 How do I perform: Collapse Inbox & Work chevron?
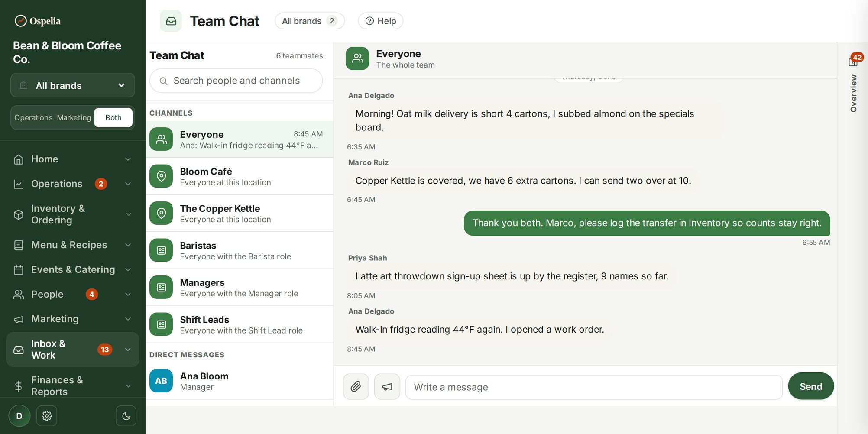pyautogui.click(x=128, y=350)
